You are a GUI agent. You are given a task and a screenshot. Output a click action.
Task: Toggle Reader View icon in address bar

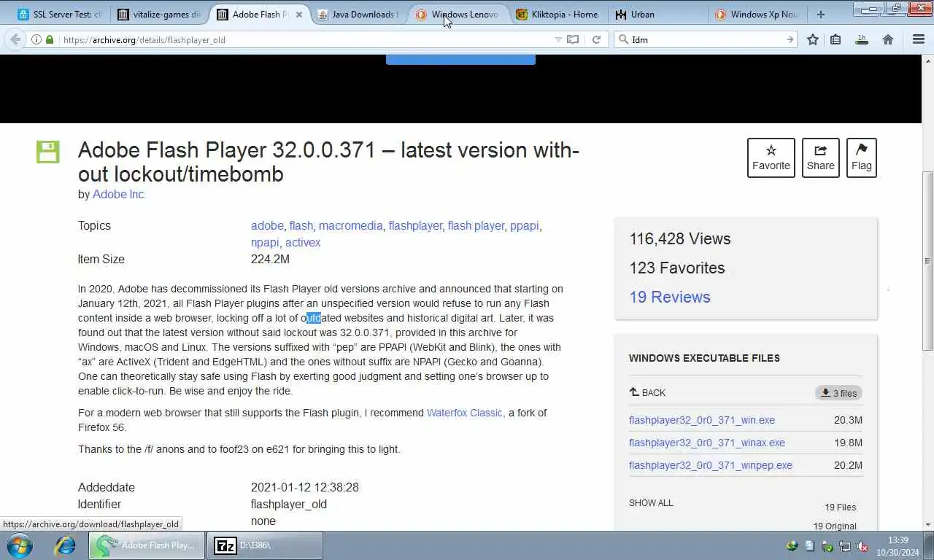click(x=573, y=39)
